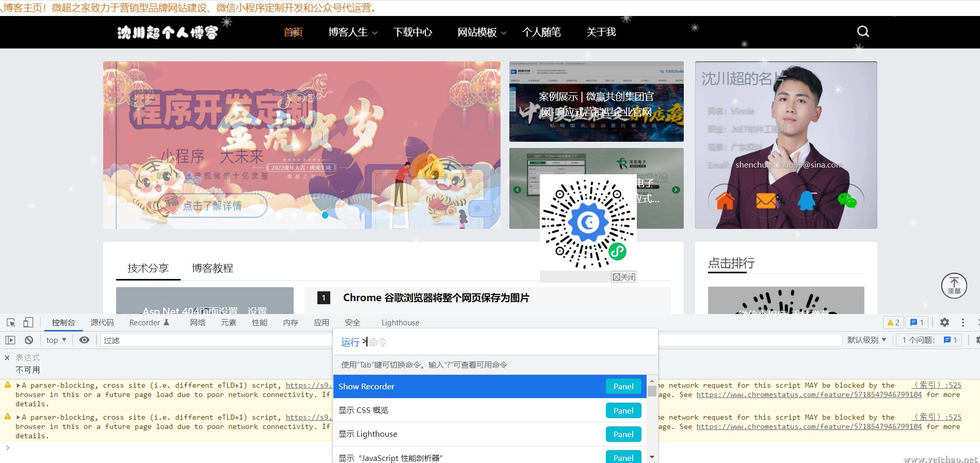980x463 pixels.
Task: Click the warnings count badge showing 2
Action: coord(893,322)
